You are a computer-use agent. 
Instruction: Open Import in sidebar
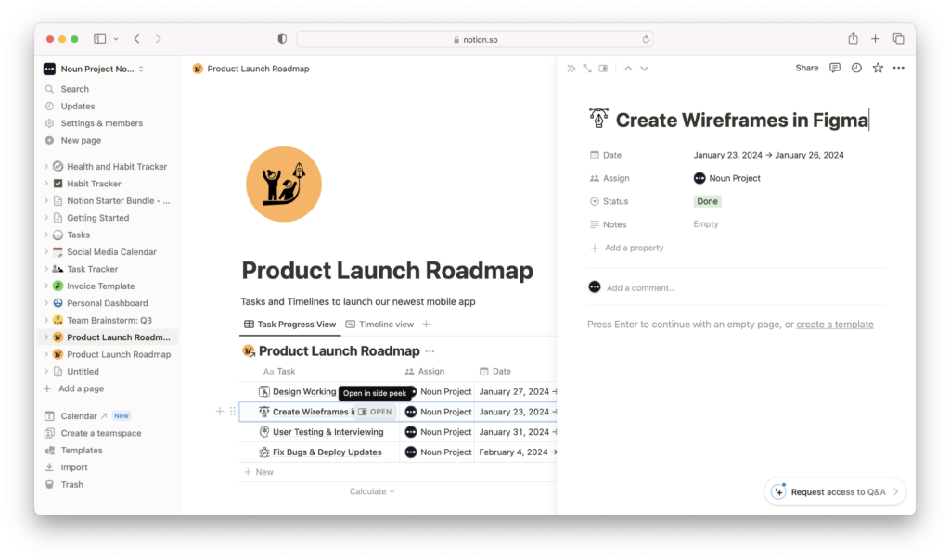[74, 467]
